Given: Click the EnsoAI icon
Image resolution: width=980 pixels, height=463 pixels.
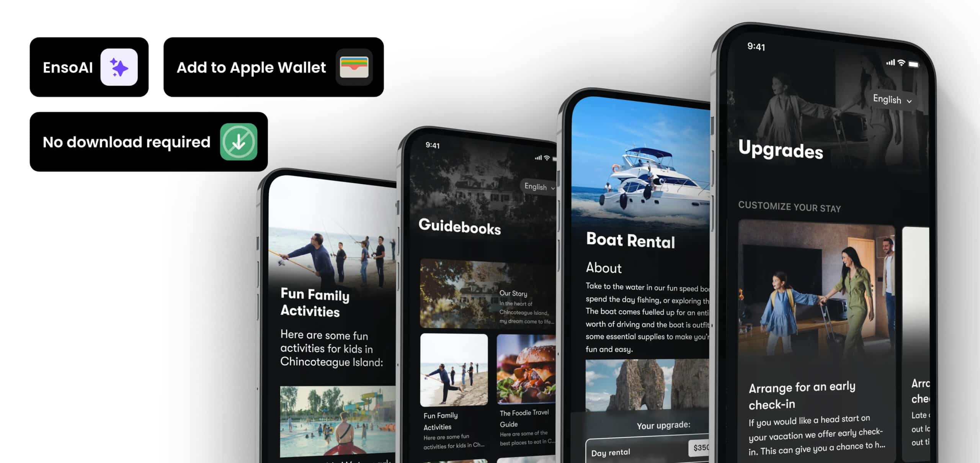Looking at the screenshot, I should point(119,67).
